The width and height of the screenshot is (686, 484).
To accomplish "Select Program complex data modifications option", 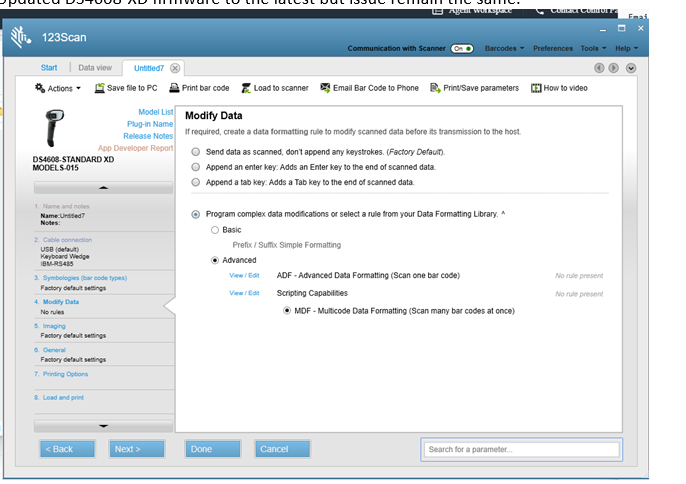I will (x=196, y=214).
